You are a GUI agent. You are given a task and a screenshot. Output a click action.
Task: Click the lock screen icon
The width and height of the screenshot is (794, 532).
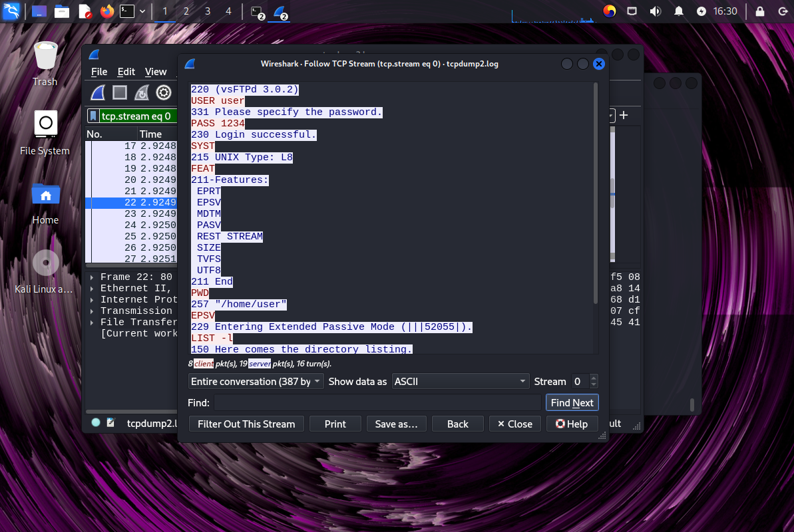[760, 11]
